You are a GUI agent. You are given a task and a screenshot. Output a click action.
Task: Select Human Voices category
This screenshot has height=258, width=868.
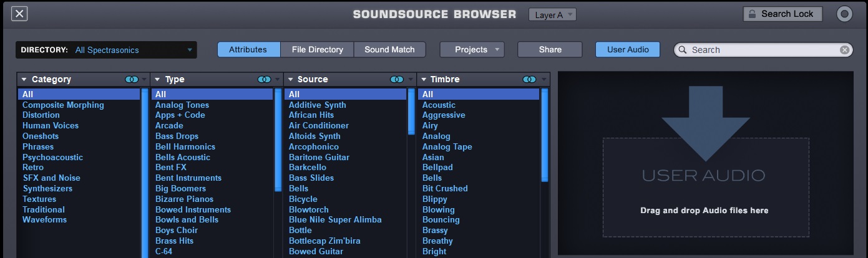click(x=51, y=125)
